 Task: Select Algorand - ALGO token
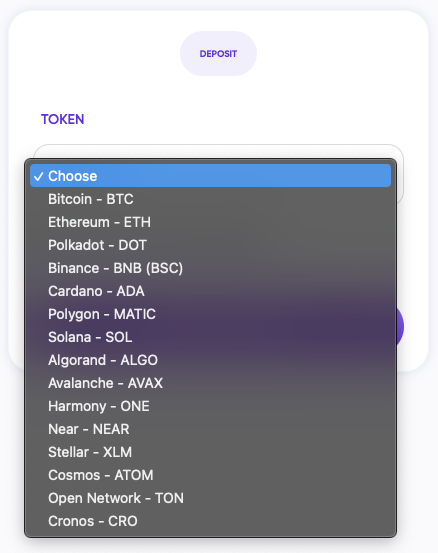211,360
